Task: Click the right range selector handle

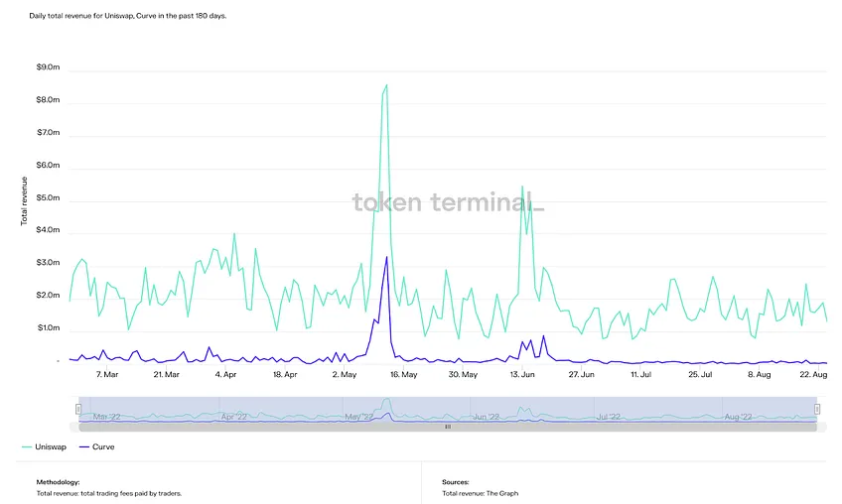Action: tap(817, 409)
